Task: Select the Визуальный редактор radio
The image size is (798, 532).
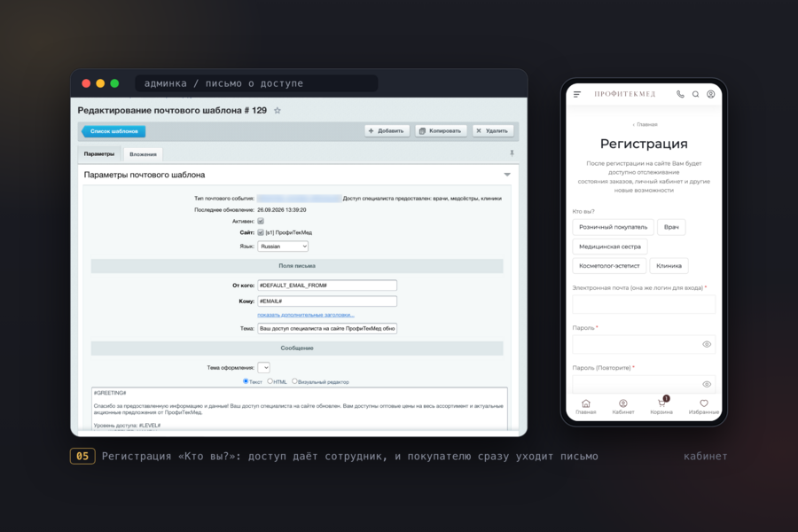Action: [294, 380]
